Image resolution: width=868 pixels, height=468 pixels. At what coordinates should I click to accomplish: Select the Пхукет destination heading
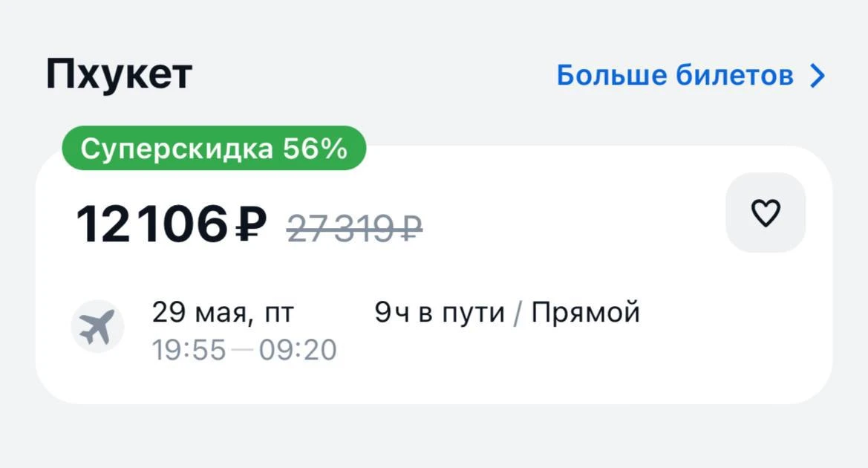[119, 75]
